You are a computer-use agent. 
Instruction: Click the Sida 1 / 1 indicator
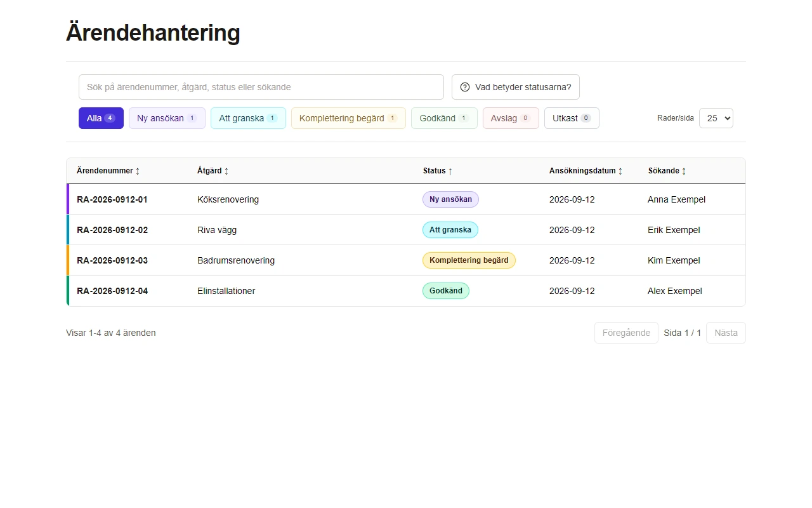click(683, 333)
